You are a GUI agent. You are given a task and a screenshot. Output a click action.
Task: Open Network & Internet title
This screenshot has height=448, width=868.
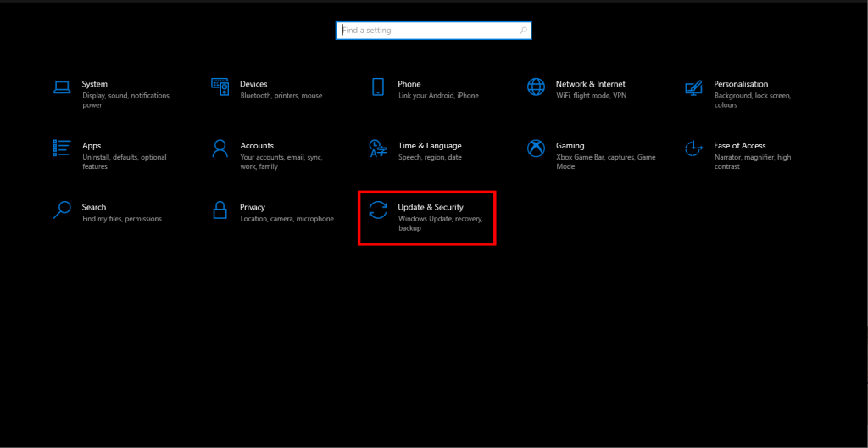pos(591,84)
